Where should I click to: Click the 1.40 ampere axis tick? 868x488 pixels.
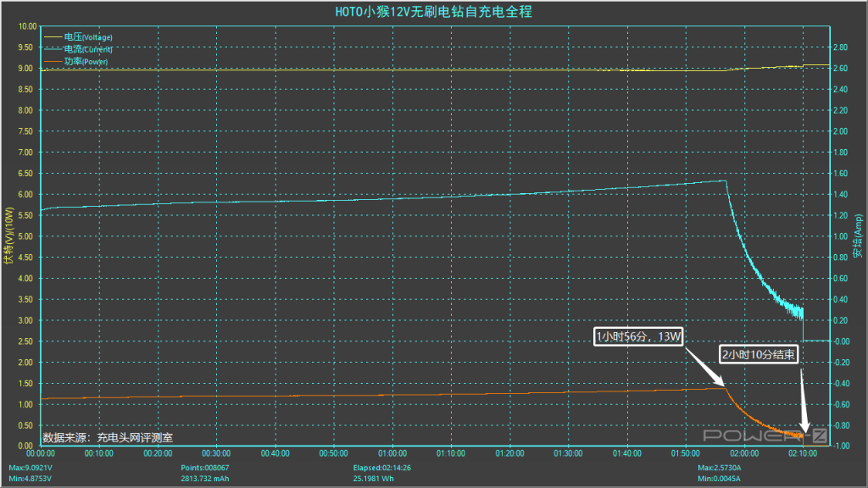tap(840, 195)
